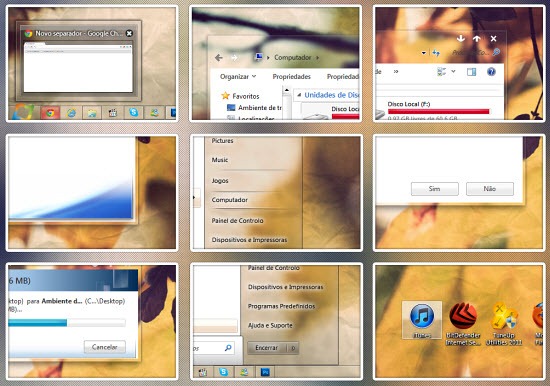Open Dispositivos e Impressoras above Programas Predefinidos

[x=286, y=287]
